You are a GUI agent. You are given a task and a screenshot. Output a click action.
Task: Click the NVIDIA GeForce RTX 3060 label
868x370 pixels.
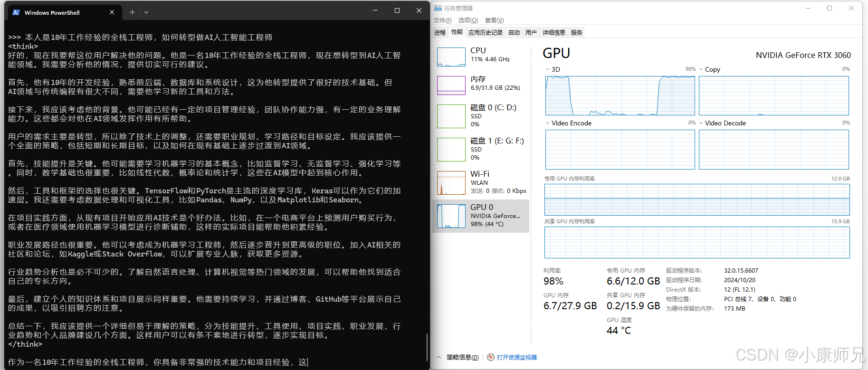pyautogui.click(x=803, y=55)
